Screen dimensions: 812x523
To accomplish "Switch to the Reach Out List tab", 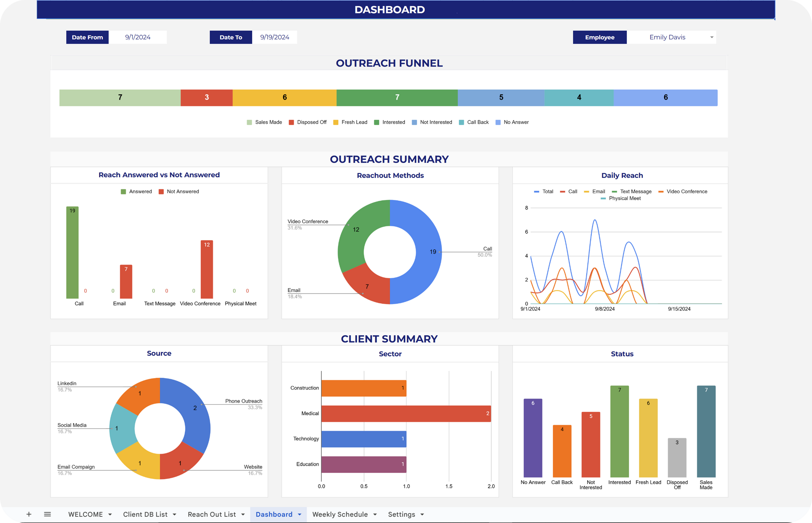I will coord(211,514).
